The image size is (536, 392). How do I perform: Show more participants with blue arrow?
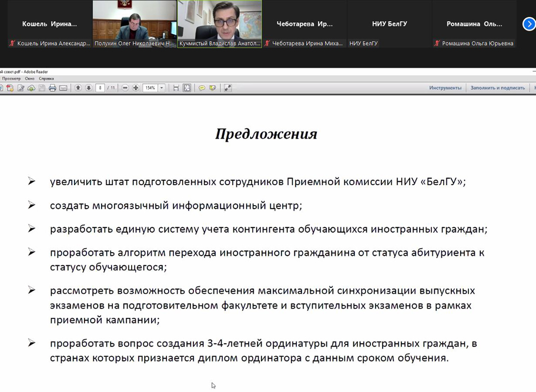529,24
